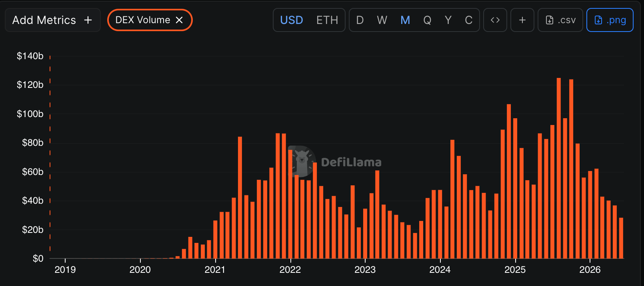This screenshot has width=644, height=286.
Task: Select the monthly M interval
Action: click(x=405, y=20)
